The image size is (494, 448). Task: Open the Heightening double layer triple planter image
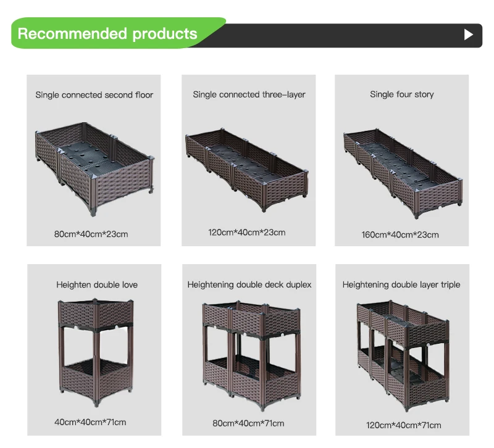[x=401, y=355]
